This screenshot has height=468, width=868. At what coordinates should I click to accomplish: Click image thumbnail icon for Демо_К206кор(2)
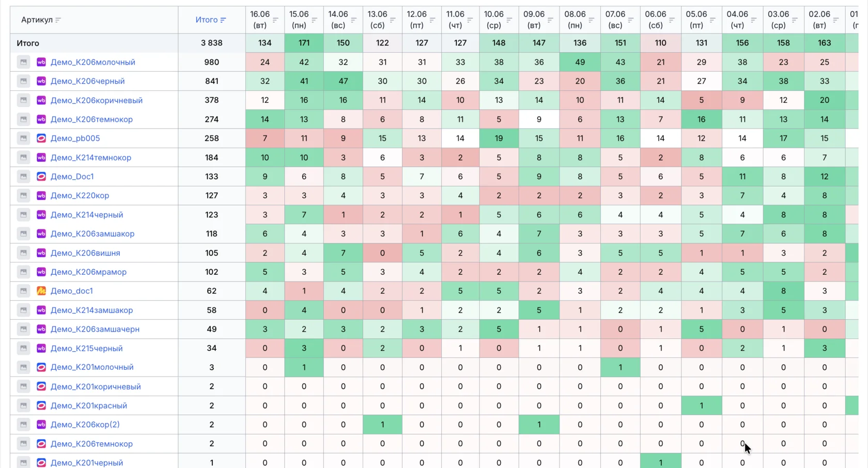point(23,425)
